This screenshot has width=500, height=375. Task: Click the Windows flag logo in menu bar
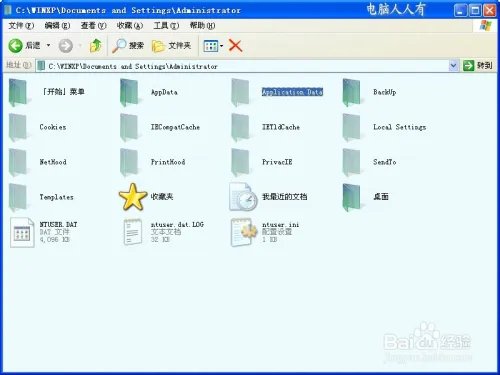pyautogui.click(x=485, y=26)
